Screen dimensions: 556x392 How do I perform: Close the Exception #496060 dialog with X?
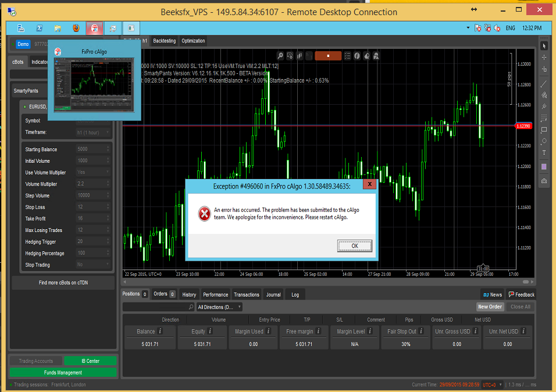point(369,184)
